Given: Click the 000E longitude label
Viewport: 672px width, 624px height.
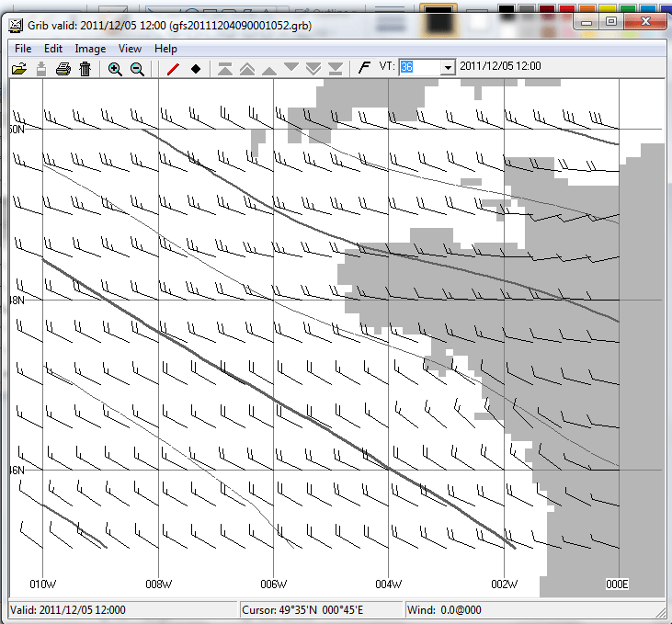Looking at the screenshot, I should pos(617,584).
